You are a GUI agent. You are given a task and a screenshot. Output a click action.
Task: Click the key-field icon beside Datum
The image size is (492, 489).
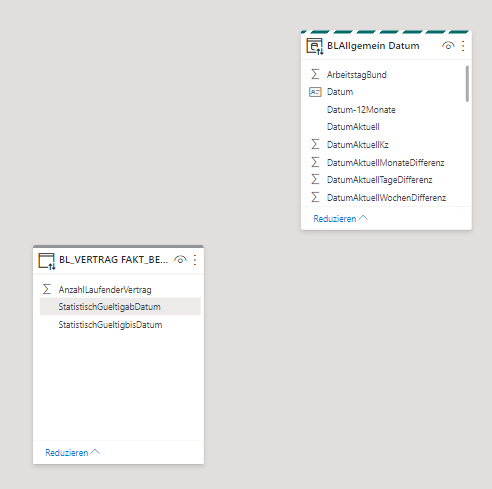pyautogui.click(x=315, y=92)
